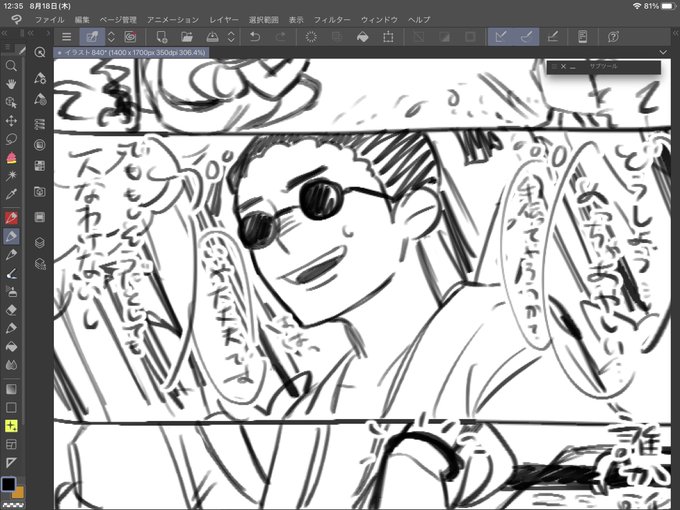Screen dimensions: 680x510
Task: Undo the last stroke
Action: [x=255, y=37]
